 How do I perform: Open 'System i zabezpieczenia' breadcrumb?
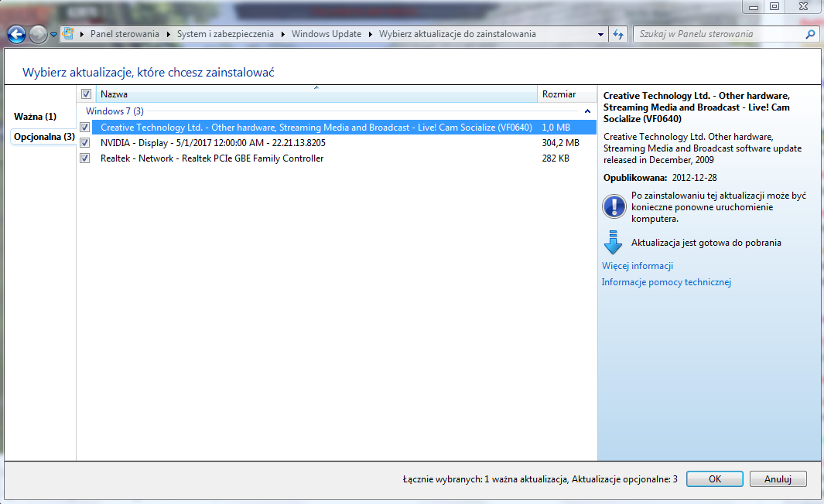point(225,34)
